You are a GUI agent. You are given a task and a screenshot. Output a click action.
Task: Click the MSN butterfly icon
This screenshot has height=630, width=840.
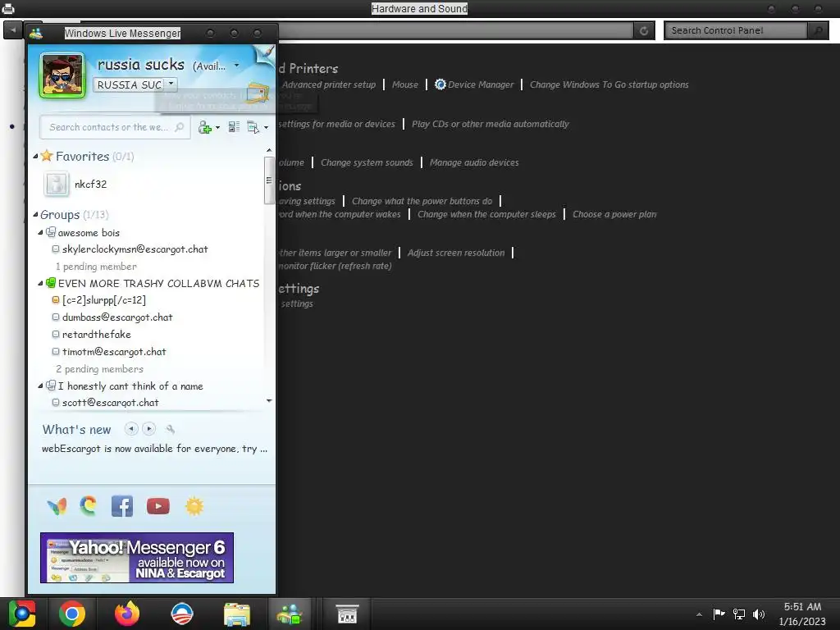pyautogui.click(x=57, y=506)
